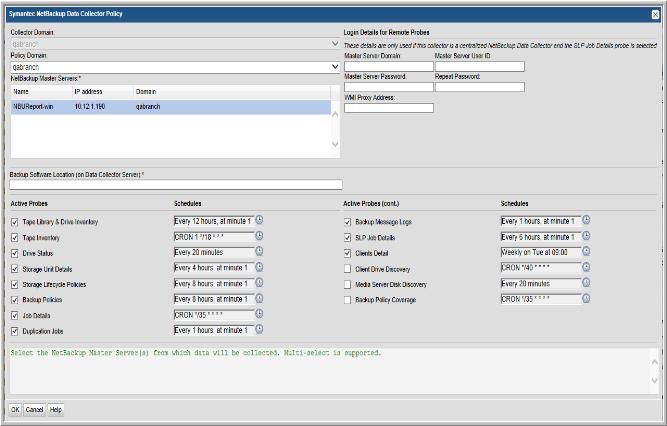
Task: Open schedule editor for Storage Unit Details
Action: pyautogui.click(x=260, y=268)
